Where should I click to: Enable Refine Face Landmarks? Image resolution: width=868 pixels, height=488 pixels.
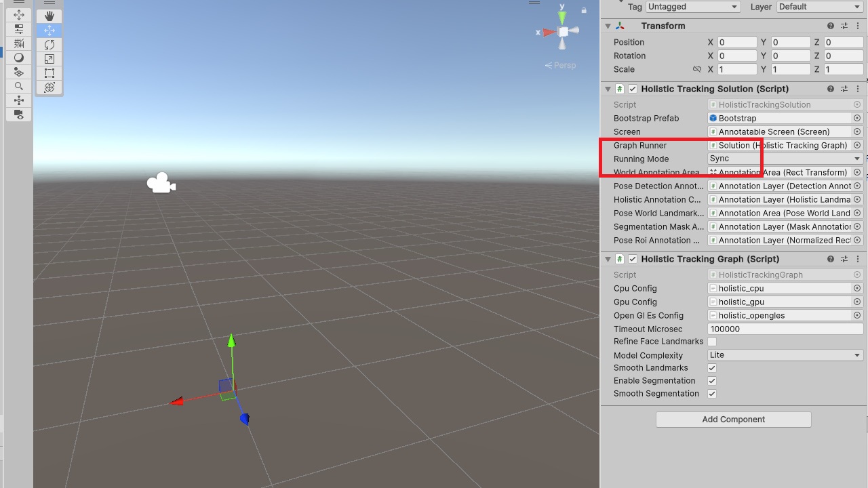click(x=711, y=342)
